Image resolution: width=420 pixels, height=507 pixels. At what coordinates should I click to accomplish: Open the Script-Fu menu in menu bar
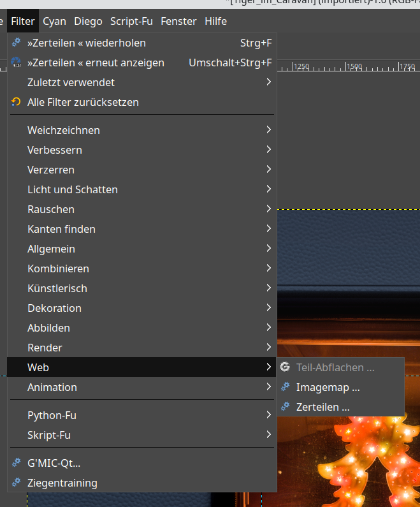pyautogui.click(x=131, y=21)
